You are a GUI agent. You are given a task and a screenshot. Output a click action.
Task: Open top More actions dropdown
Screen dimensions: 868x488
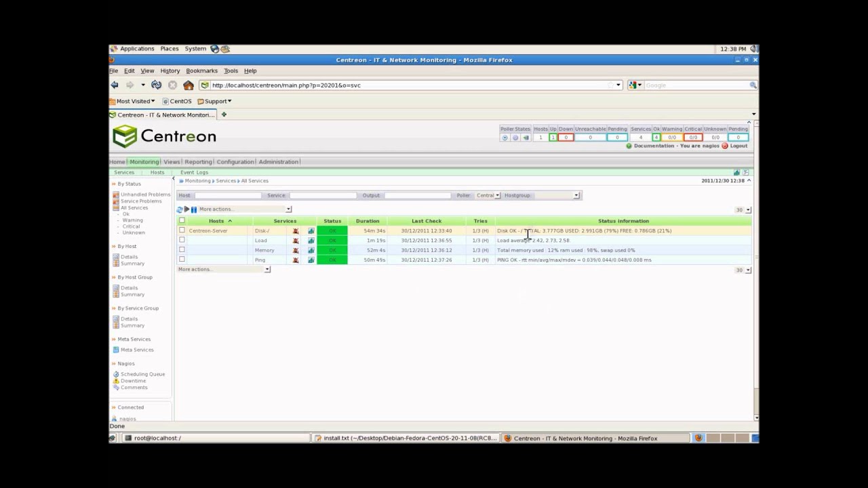tap(245, 209)
